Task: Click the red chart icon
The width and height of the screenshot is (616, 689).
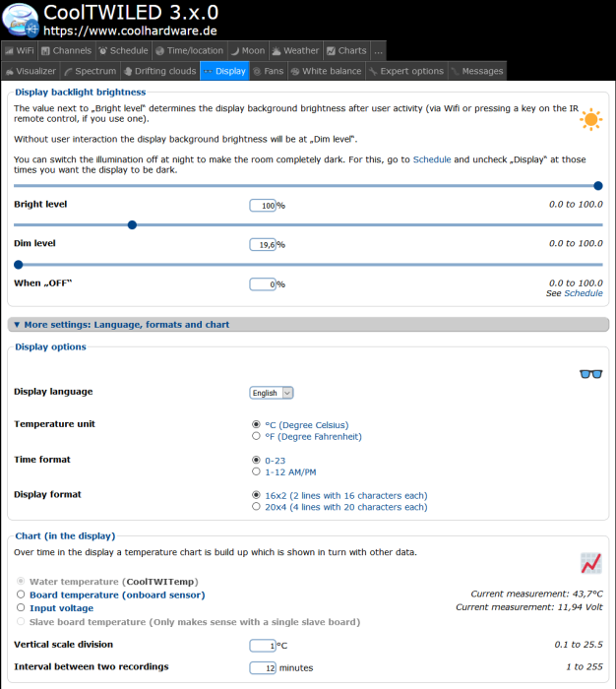Action: click(x=590, y=563)
